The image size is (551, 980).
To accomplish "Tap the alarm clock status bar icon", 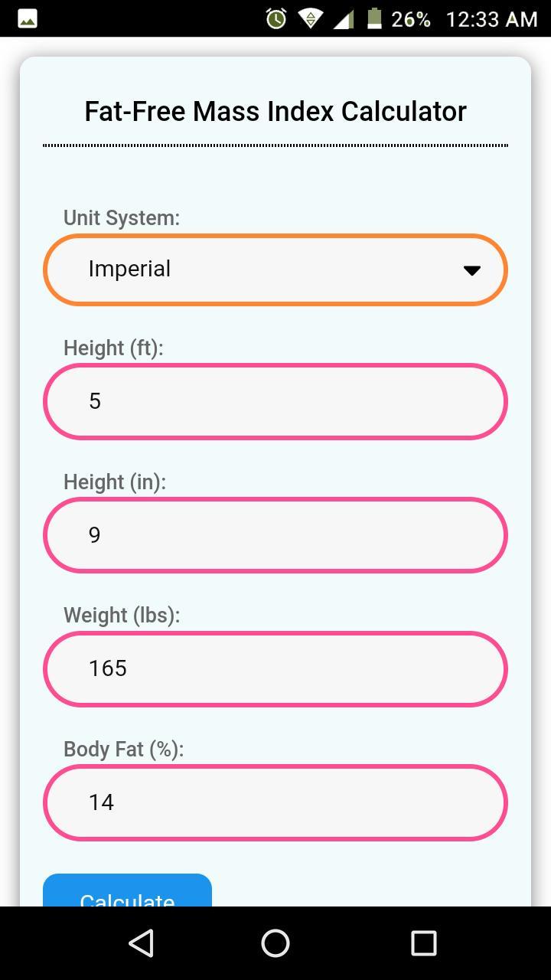I will (277, 17).
